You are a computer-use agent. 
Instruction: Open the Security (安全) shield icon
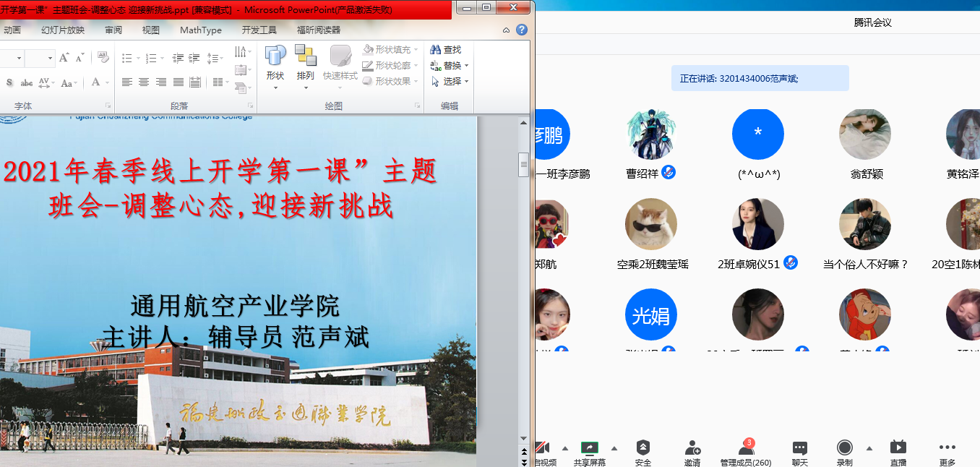[642, 448]
